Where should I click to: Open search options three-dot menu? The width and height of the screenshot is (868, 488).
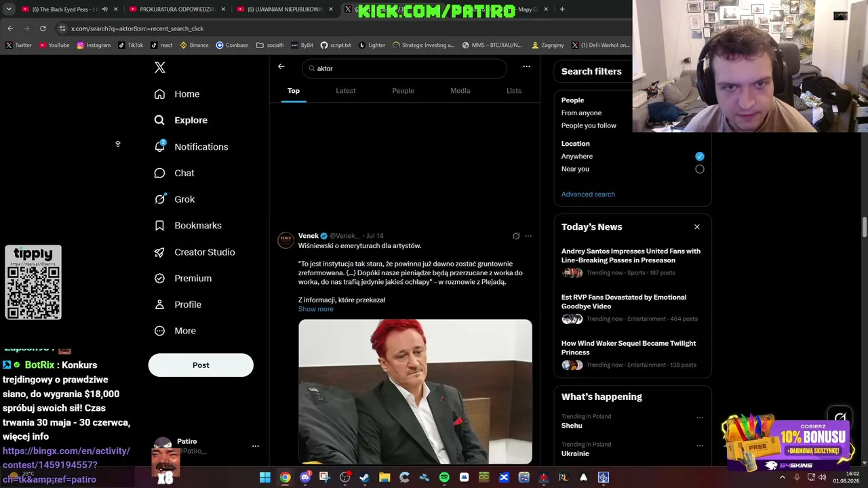coord(526,66)
